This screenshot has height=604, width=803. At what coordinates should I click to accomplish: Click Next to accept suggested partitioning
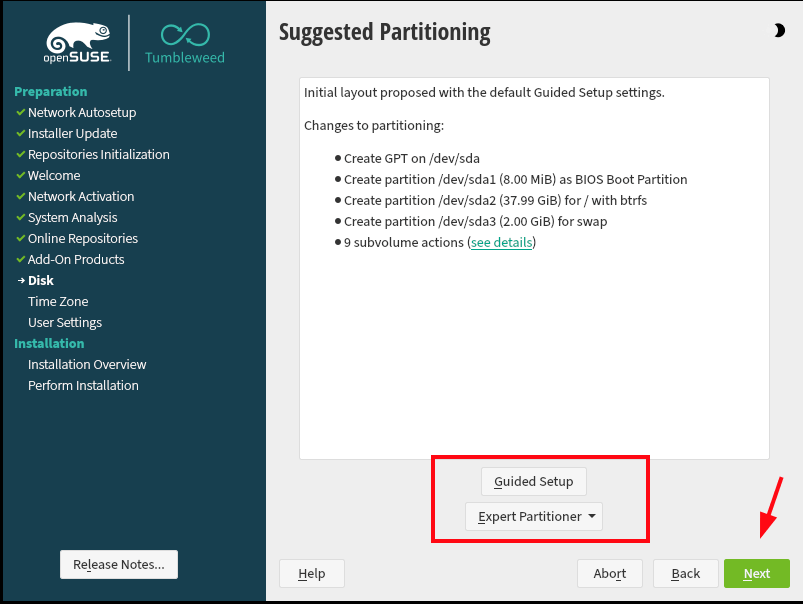(756, 573)
